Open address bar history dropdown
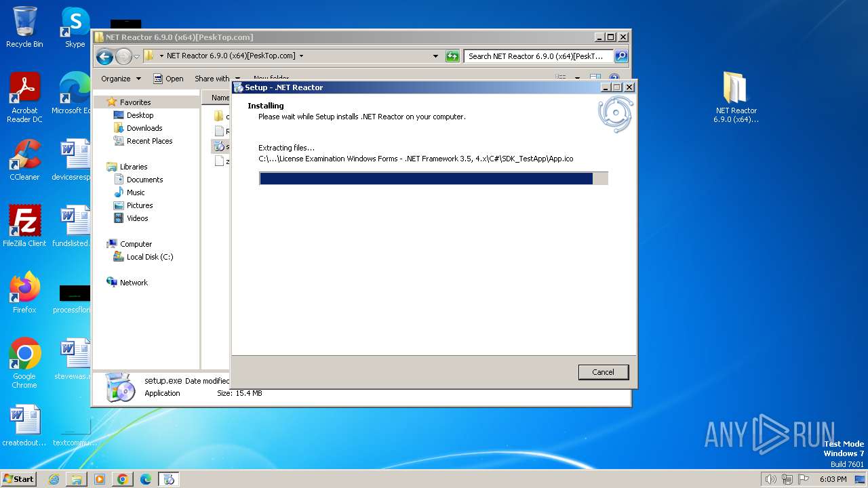868x488 pixels. 435,56
